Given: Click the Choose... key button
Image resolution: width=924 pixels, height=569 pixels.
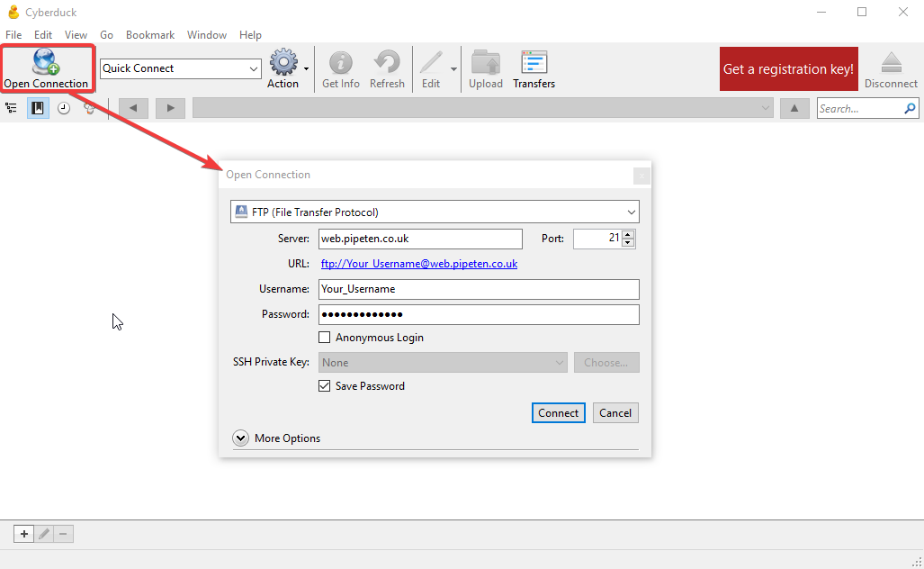Looking at the screenshot, I should click(606, 362).
